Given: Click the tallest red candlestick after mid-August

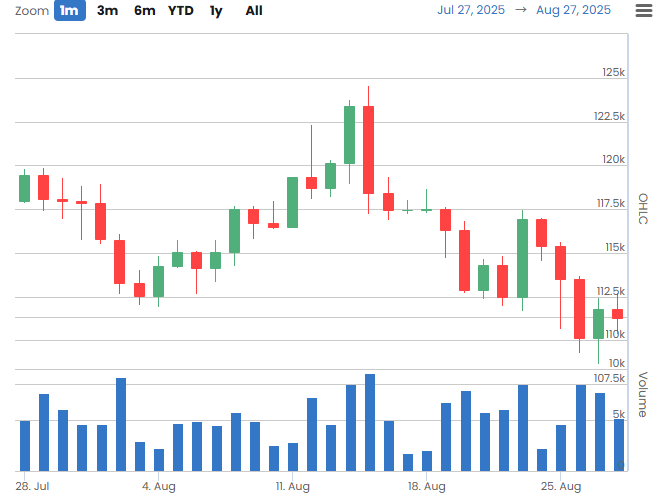Looking at the screenshot, I should click(x=369, y=150).
